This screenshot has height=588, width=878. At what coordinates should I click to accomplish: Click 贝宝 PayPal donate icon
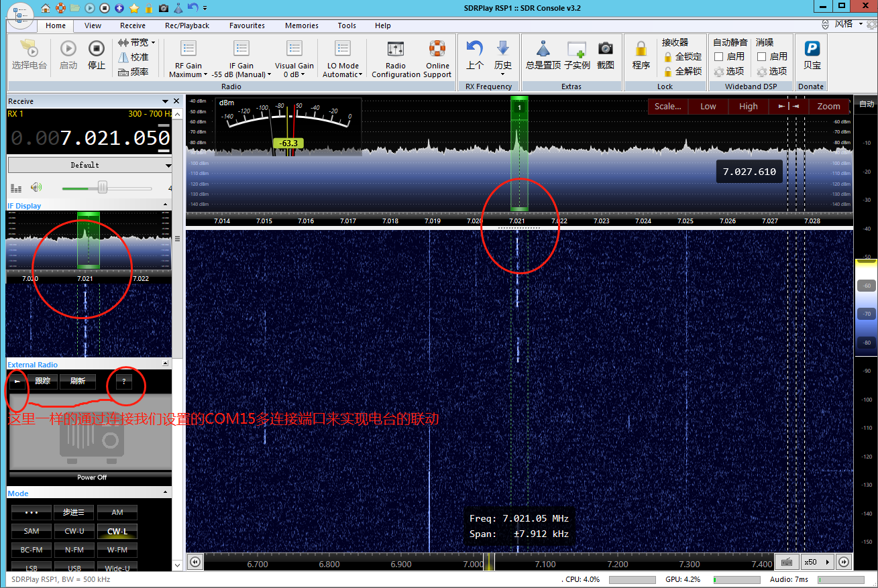pyautogui.click(x=812, y=56)
